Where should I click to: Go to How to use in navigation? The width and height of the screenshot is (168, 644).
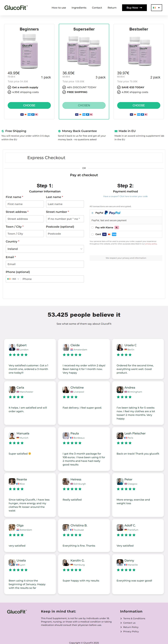tap(59, 8)
